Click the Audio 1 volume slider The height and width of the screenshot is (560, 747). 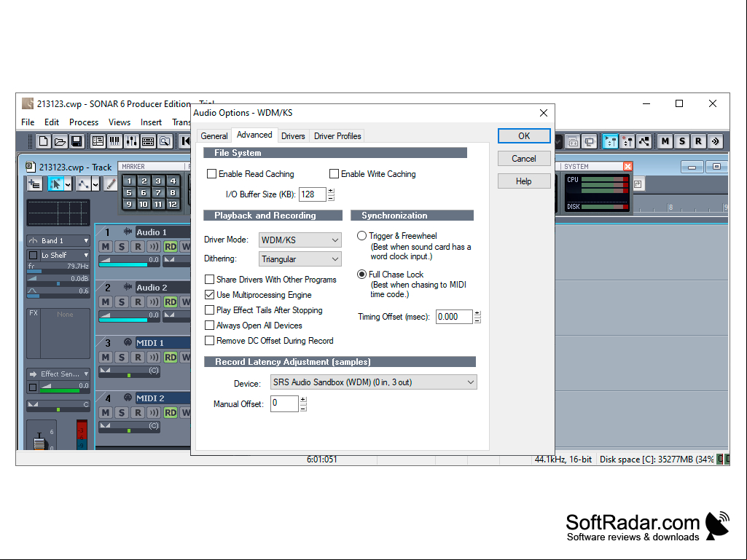click(129, 261)
